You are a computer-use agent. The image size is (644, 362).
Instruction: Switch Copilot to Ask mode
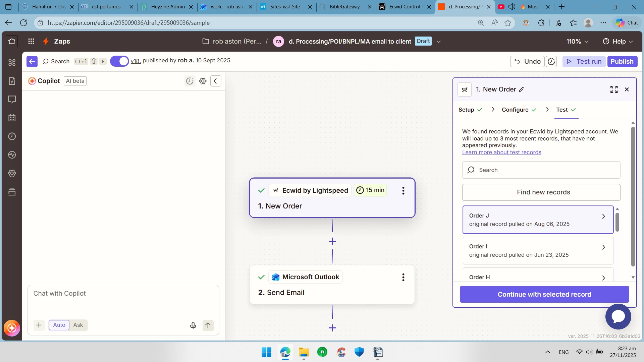coord(78,325)
